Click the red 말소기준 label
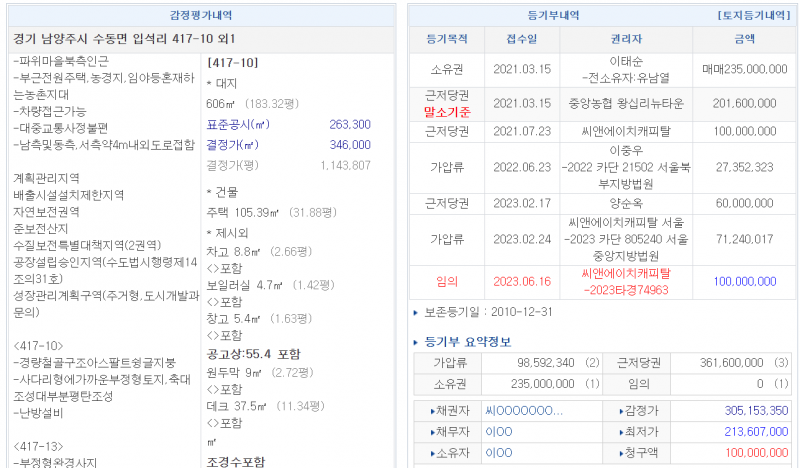This screenshot has width=800, height=468. (447, 112)
